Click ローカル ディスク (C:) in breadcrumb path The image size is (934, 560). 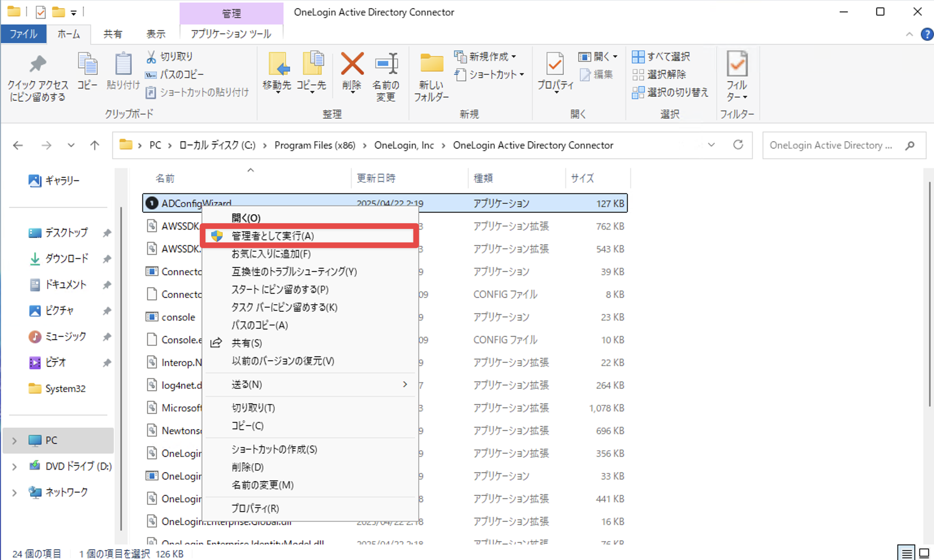point(217,145)
